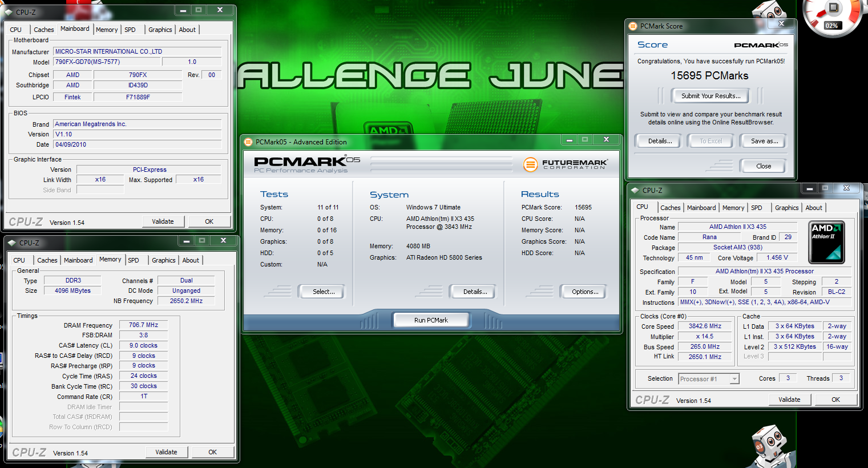Click the Multiplier value x 14.5

pos(705,336)
